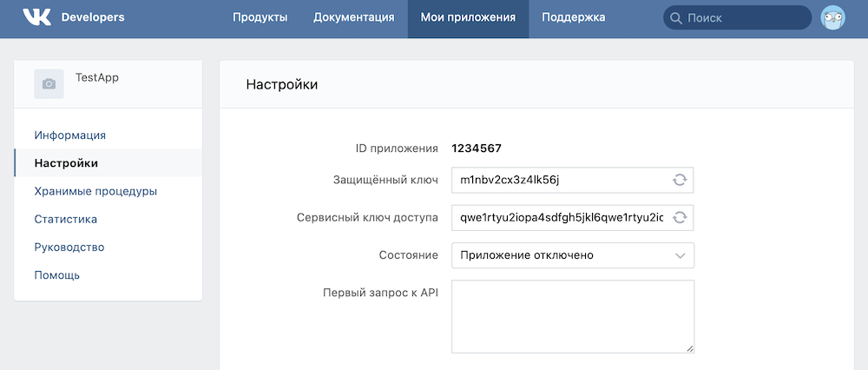868x370 pixels.
Task: Click the Первый запрос к API label
Action: (380, 293)
